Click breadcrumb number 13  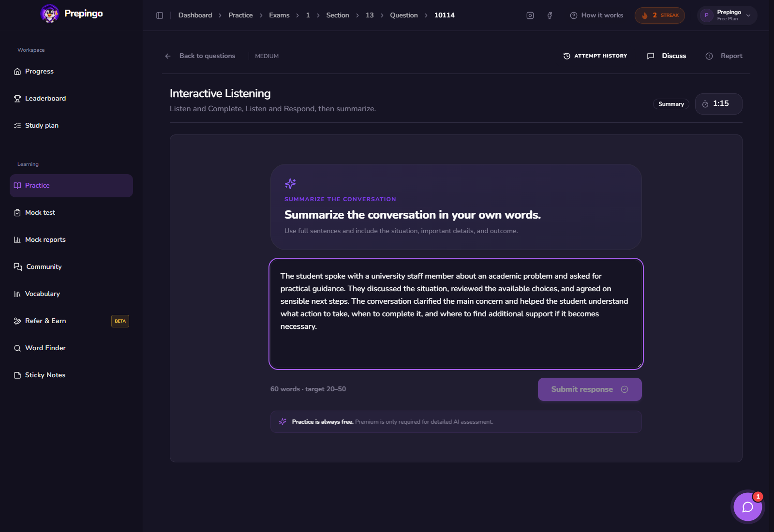pyautogui.click(x=370, y=15)
